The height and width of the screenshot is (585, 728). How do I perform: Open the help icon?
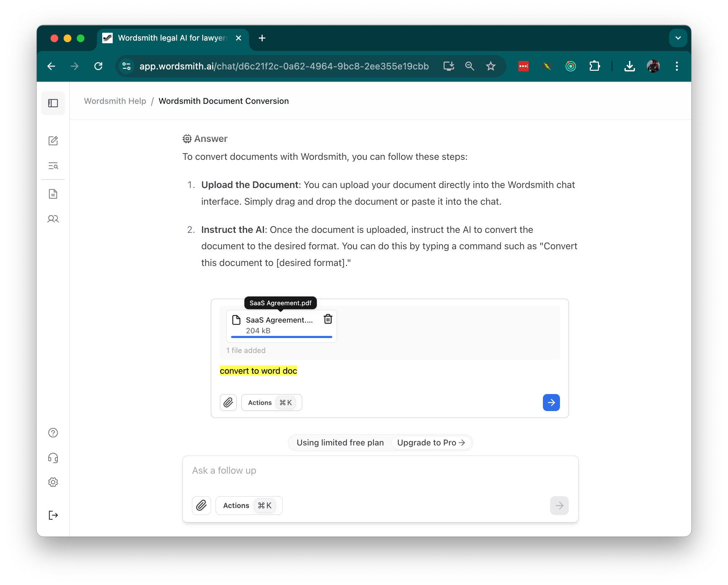(x=53, y=432)
